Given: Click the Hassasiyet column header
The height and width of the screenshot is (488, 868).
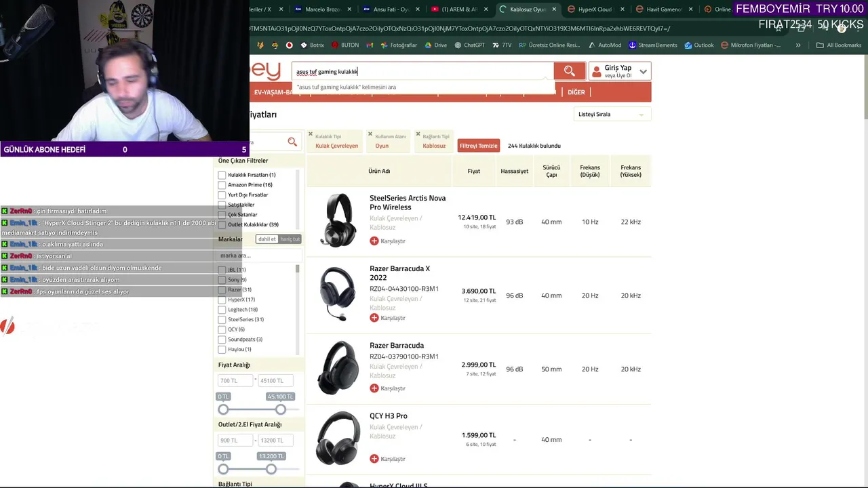Looking at the screenshot, I should click(x=515, y=171).
